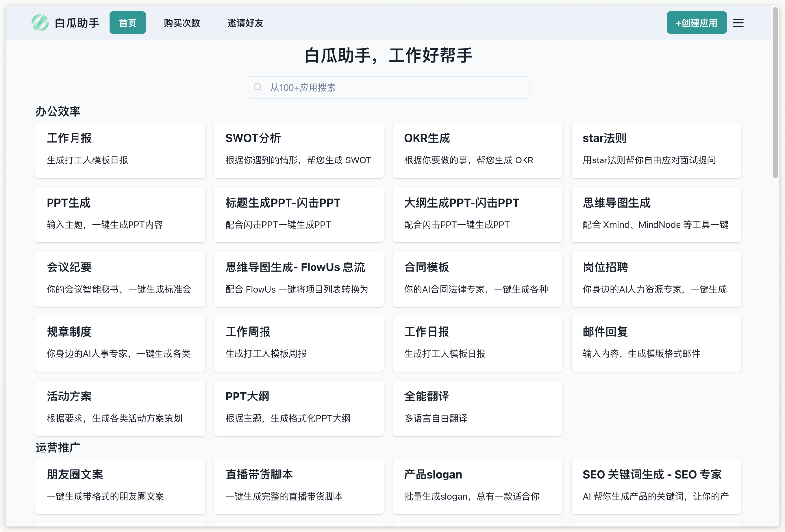785x532 pixels.
Task: Open the 会议纪要 app card
Action: (x=120, y=279)
